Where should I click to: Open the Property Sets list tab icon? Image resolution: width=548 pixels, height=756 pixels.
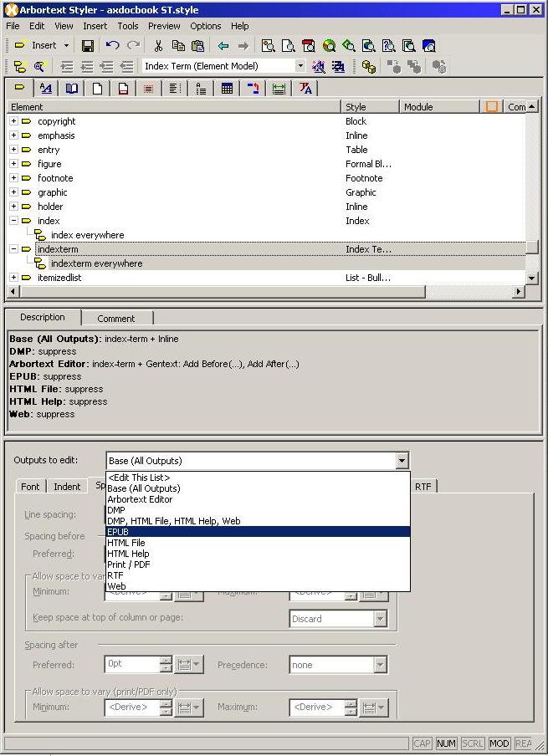click(46, 89)
